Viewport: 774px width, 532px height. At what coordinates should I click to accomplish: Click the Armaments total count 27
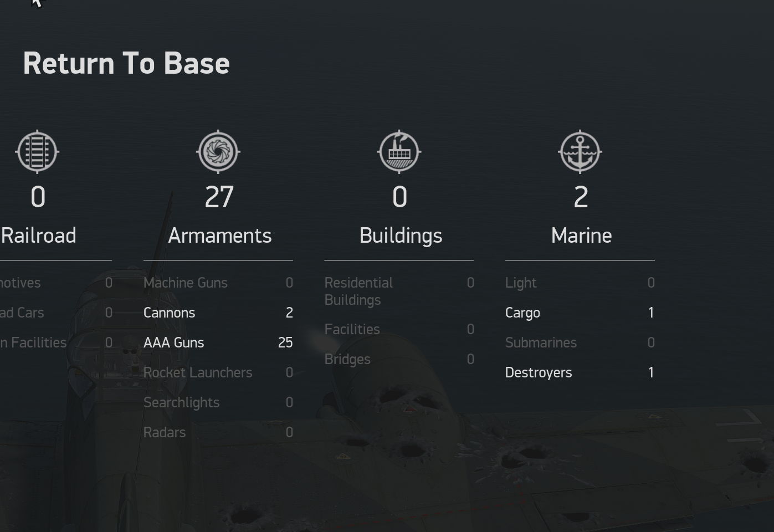(x=219, y=197)
